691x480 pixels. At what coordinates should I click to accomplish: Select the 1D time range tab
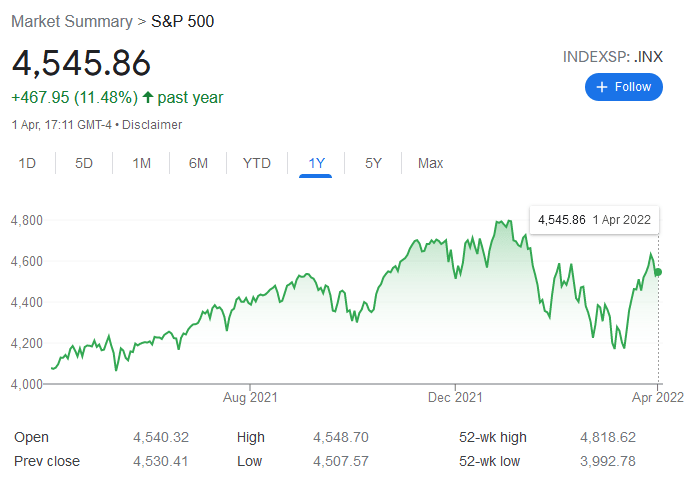[28, 163]
